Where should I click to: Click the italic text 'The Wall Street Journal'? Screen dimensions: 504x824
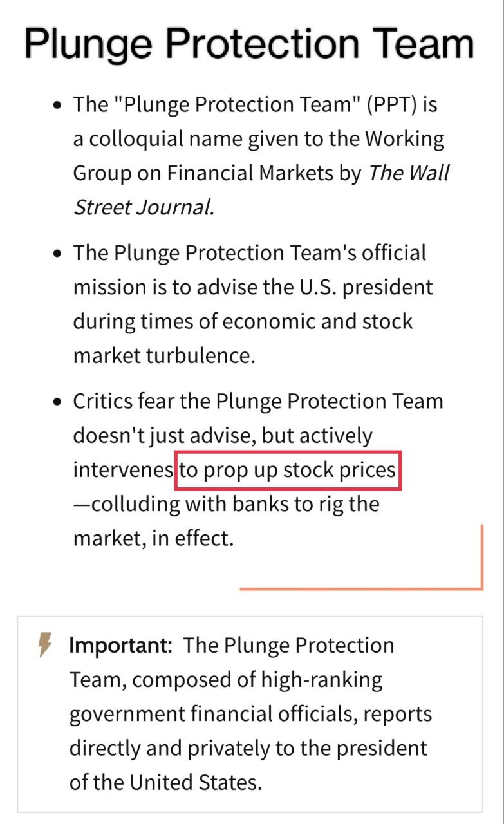point(261,190)
